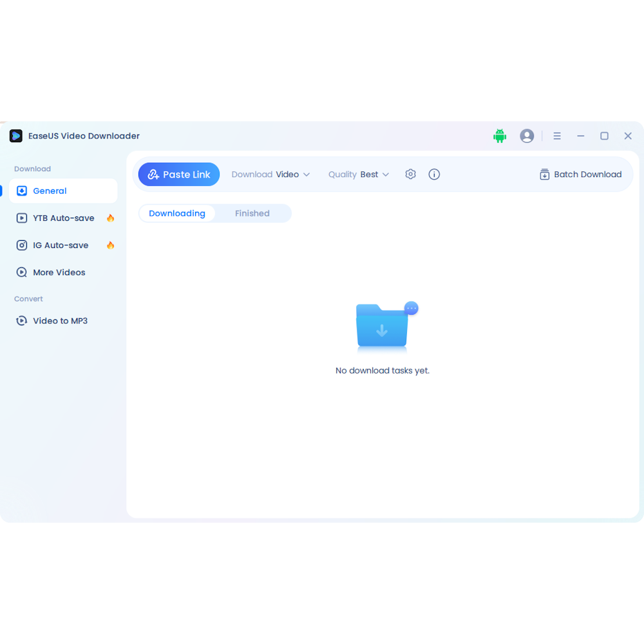The height and width of the screenshot is (644, 644).
Task: Click the fire badge beside YTB Auto-save
Action: pyautogui.click(x=110, y=218)
